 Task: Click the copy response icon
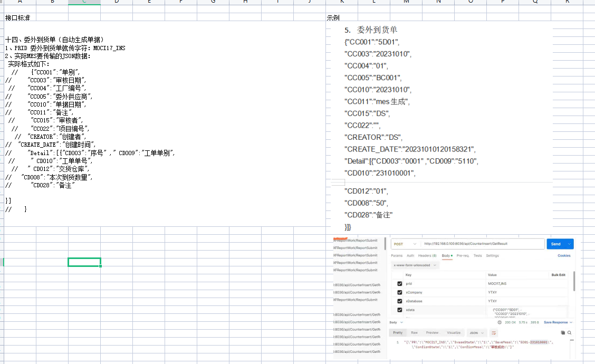point(563,333)
